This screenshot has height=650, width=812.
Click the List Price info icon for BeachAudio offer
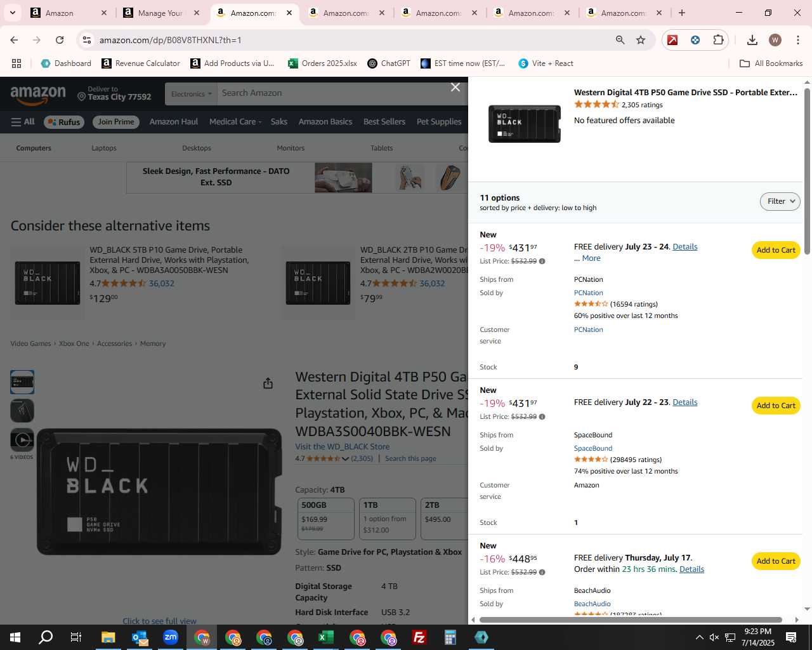[x=542, y=573]
